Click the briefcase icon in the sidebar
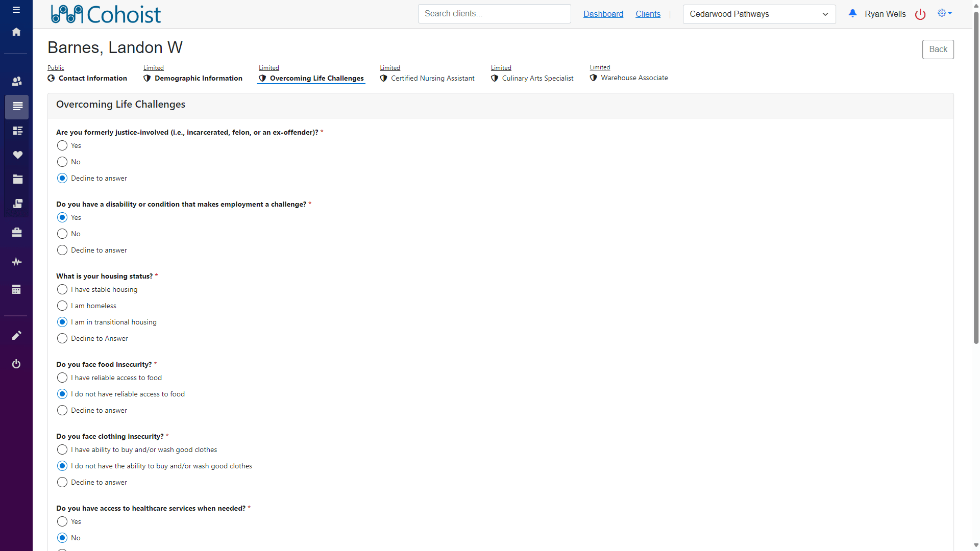This screenshot has height=551, width=980. click(17, 233)
